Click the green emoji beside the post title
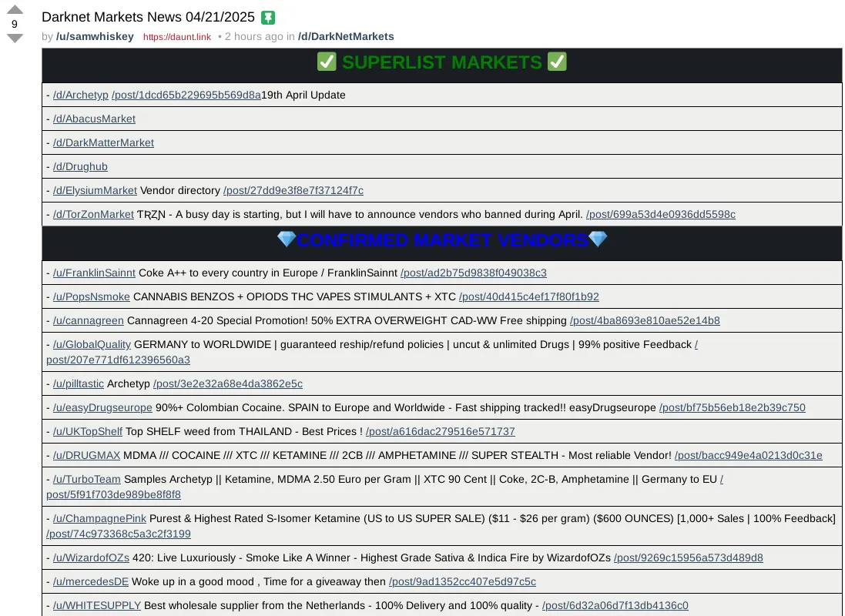Screen dimensions: 845x616 click(267, 16)
